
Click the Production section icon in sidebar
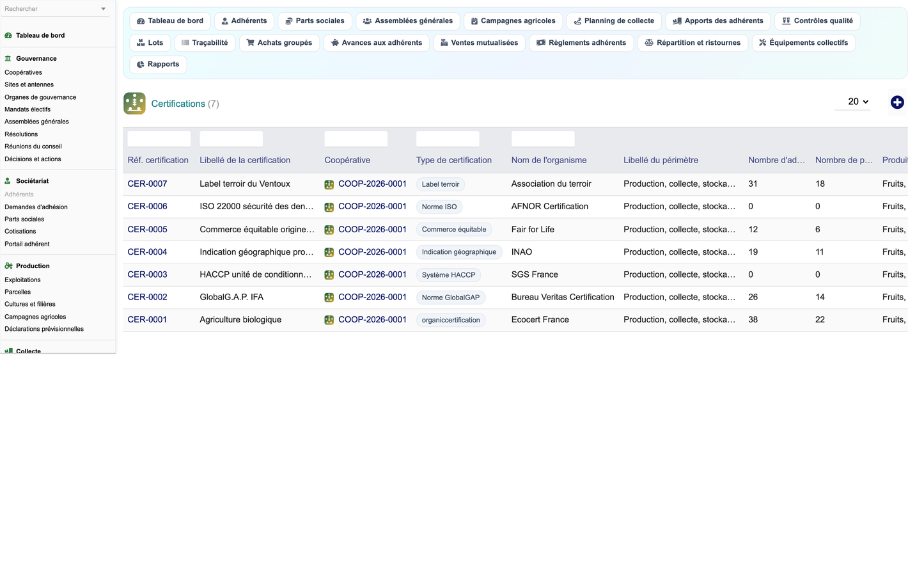pos(8,266)
